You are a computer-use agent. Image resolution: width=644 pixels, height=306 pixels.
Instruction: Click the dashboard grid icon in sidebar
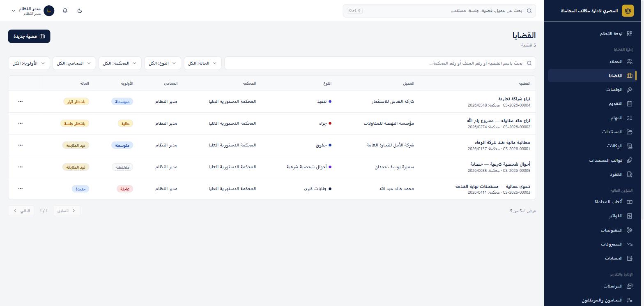(x=629, y=34)
